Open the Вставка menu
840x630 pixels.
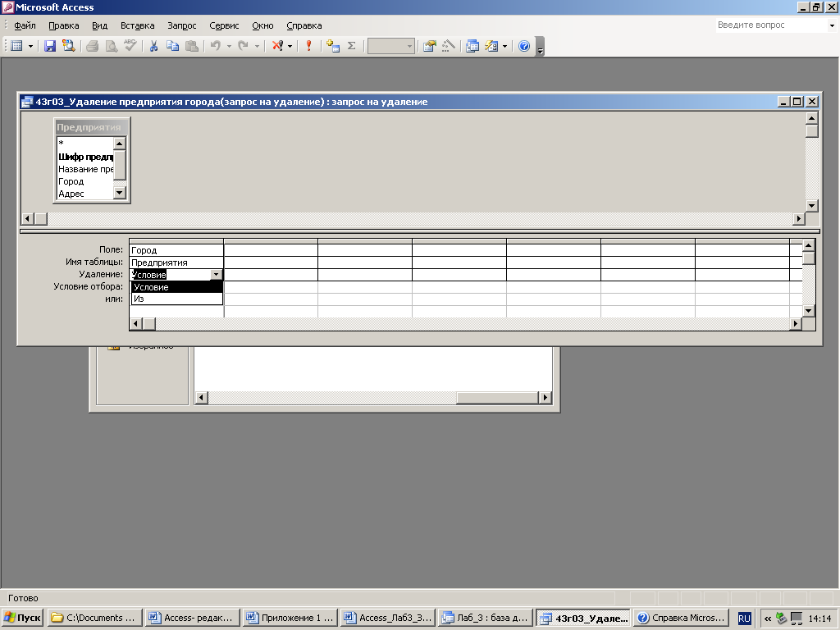(x=137, y=25)
